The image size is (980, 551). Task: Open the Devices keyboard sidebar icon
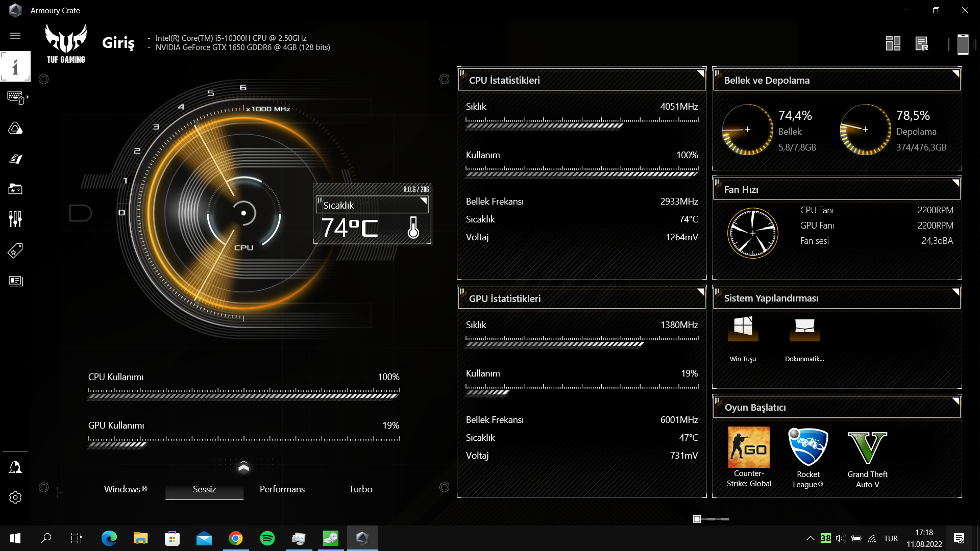coord(15,97)
